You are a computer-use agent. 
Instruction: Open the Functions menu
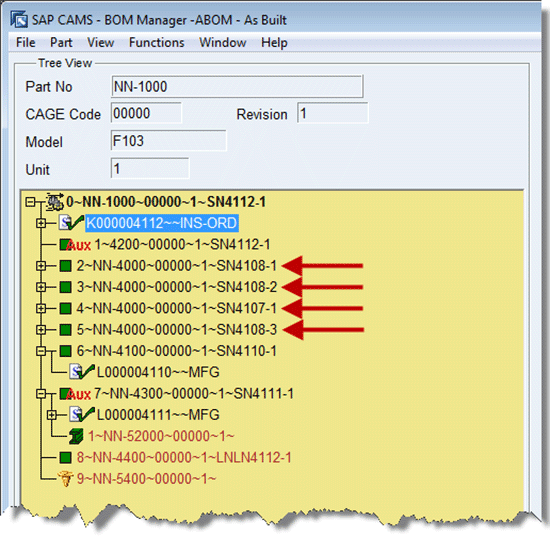[x=156, y=42]
